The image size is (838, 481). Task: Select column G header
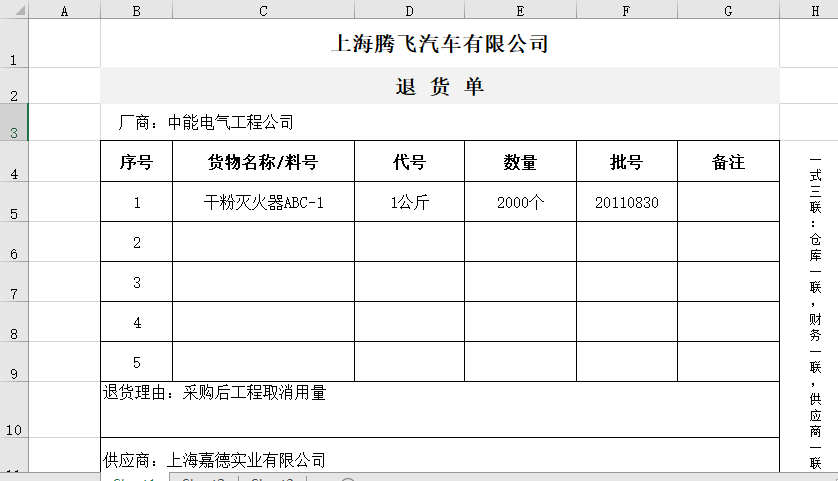coord(728,10)
